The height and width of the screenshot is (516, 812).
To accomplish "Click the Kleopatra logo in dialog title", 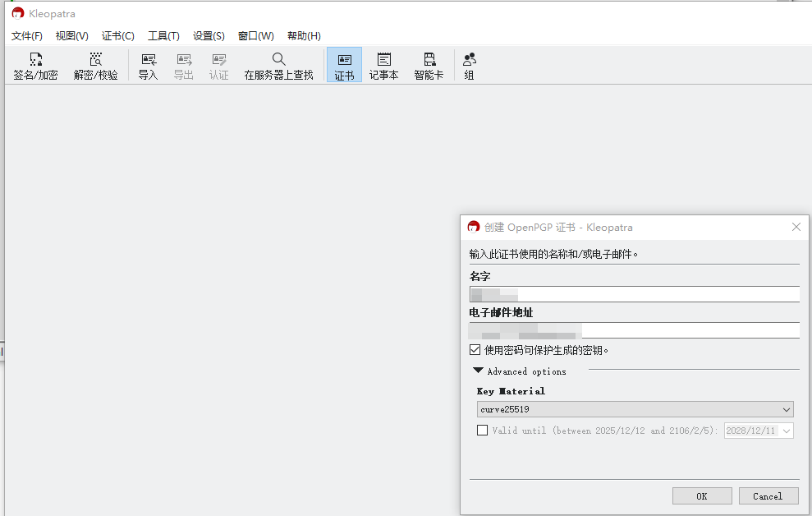I will pyautogui.click(x=473, y=227).
